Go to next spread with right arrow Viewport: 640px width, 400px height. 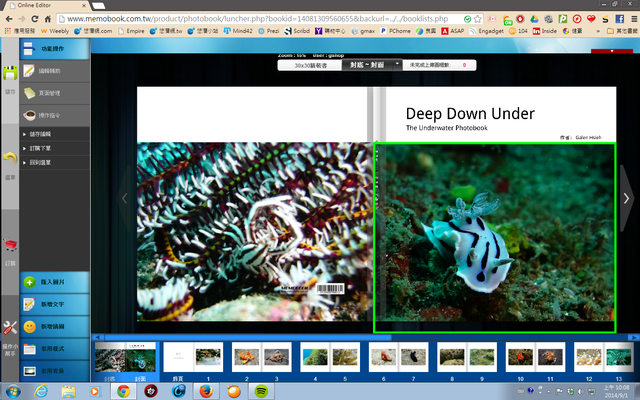627,198
